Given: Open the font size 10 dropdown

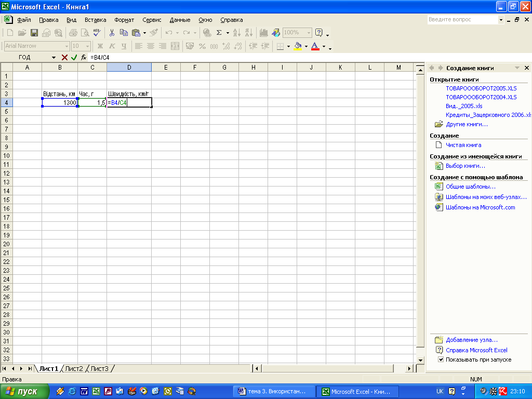Looking at the screenshot, I should coord(87,46).
